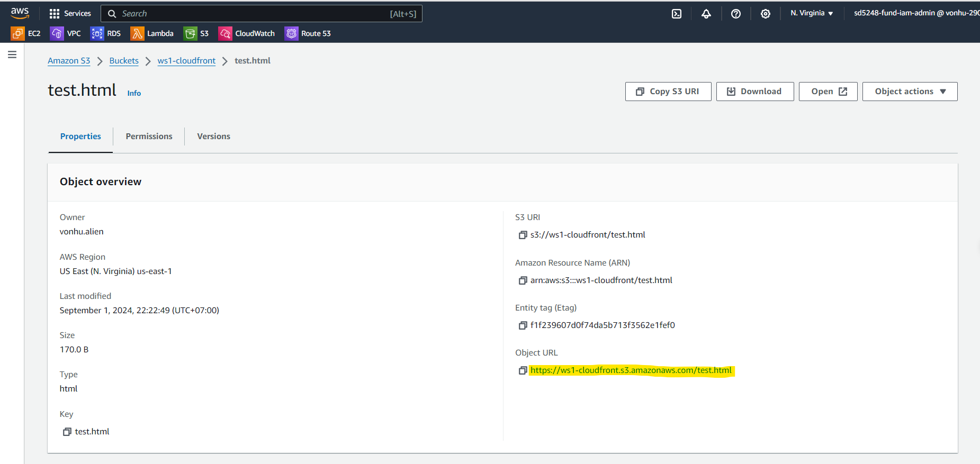
Task: Copy the Amazon Resource Name icon
Action: coord(523,280)
